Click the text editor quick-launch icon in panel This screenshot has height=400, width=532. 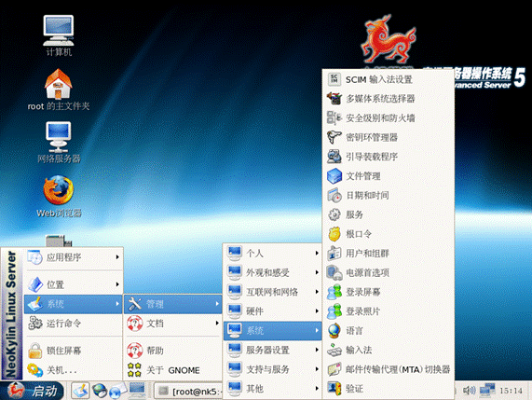80,391
